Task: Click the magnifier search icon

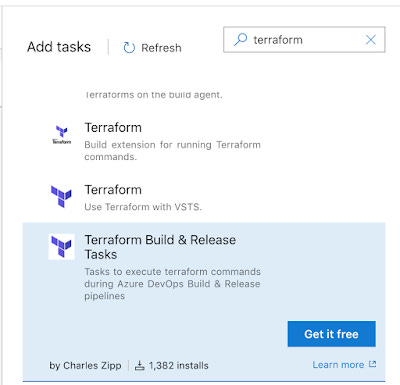Action: pos(240,40)
